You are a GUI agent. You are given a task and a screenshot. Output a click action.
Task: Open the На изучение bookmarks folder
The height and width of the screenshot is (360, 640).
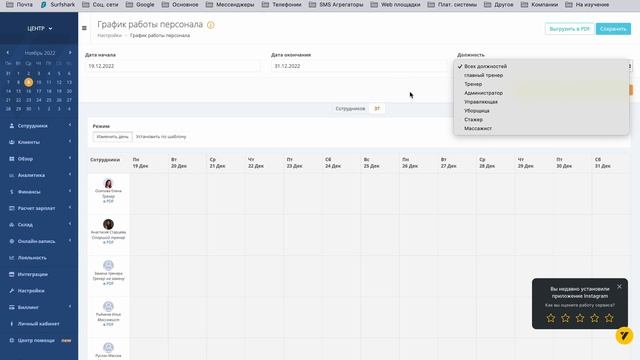[587, 4]
